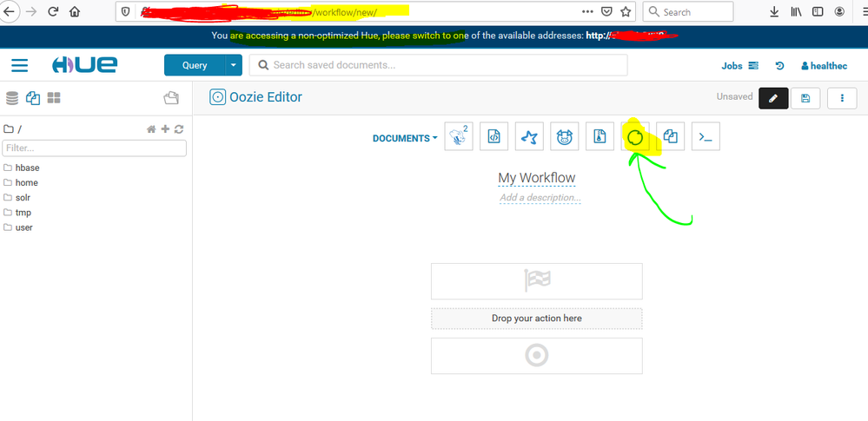Click the end target node
The image size is (868, 421).
coord(536,356)
